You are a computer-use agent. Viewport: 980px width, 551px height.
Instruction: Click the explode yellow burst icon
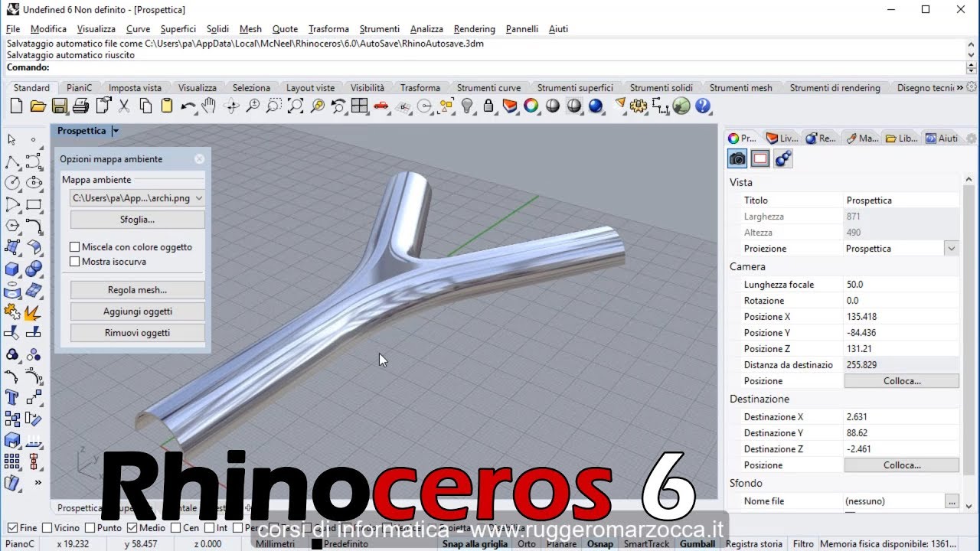(x=34, y=311)
